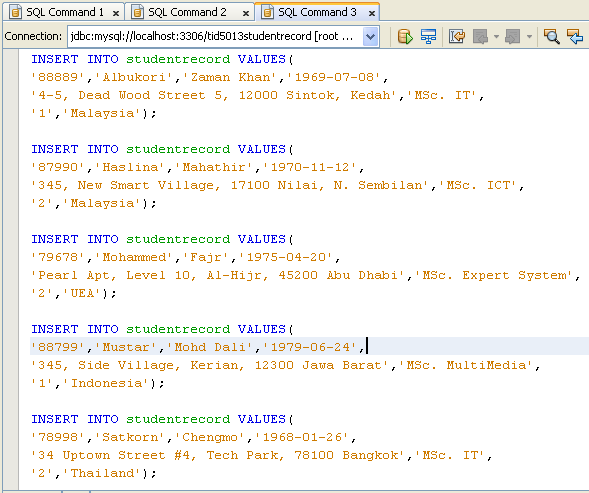
Task: Click the greyed-out Back navigation icon
Action: pyautogui.click(x=480, y=36)
